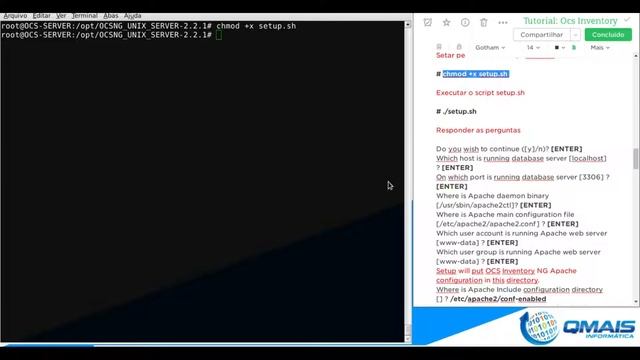Click the clipboard-shaped icon in formatting bar
Image resolution: width=640 pixels, height=360 pixels.
pyautogui.click(x=459, y=47)
